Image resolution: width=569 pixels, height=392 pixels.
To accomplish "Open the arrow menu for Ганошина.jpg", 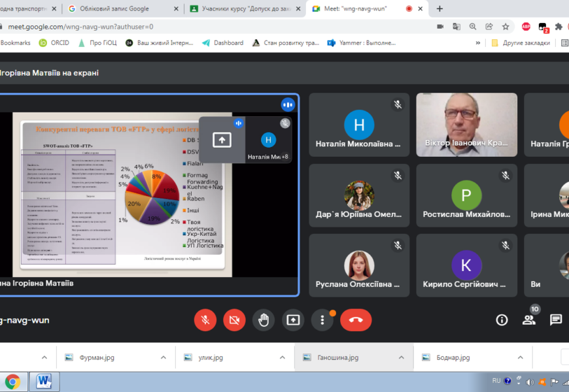I will [401, 358].
